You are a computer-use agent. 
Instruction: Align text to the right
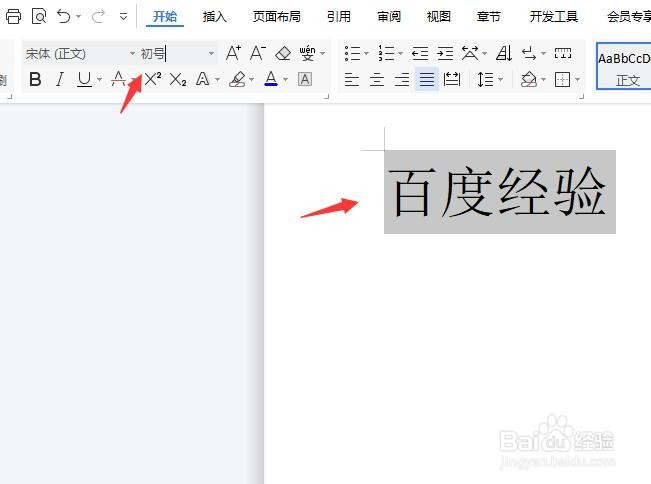pos(402,79)
